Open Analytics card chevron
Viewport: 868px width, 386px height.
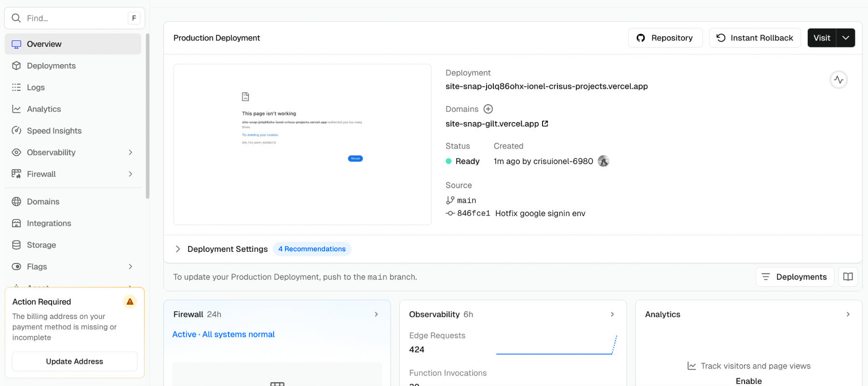(848, 314)
